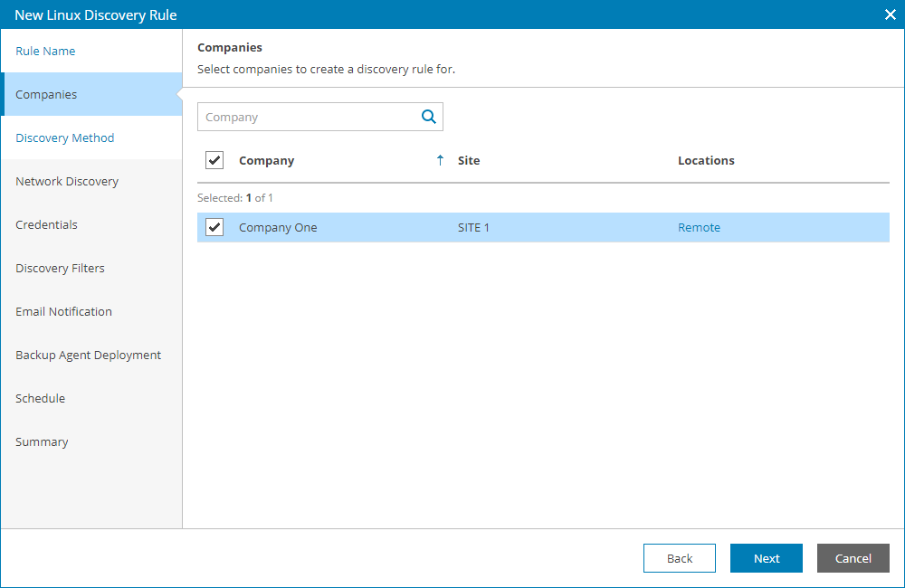Open the Email Notification step

coord(63,312)
